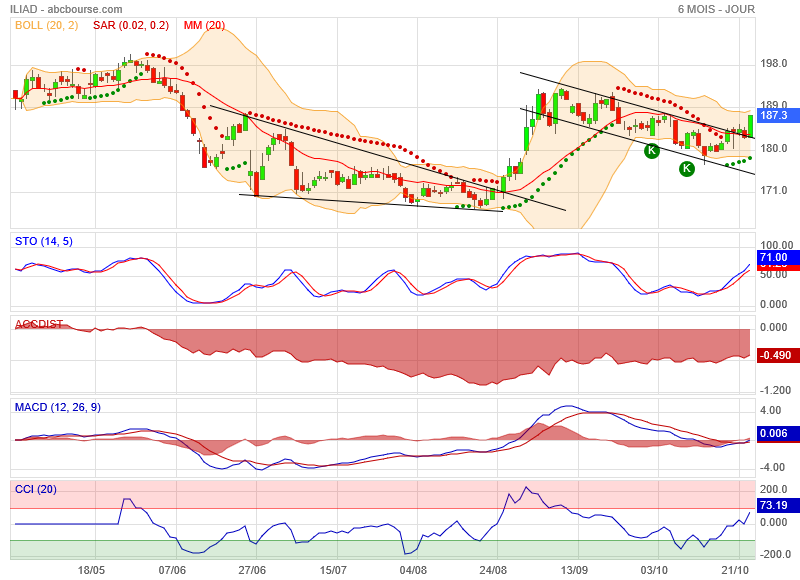Screen dimensions: 800x580
Task: Click the 198.0 price axis label
Action: [x=773, y=63]
